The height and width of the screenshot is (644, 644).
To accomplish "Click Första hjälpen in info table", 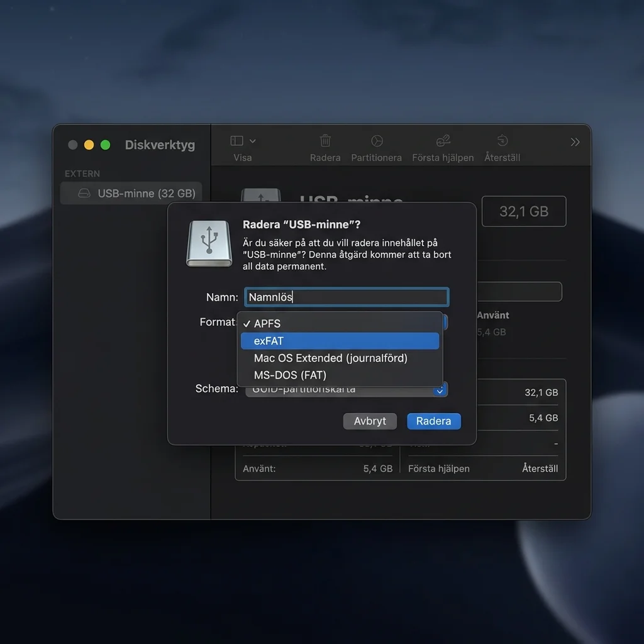I will (x=438, y=469).
